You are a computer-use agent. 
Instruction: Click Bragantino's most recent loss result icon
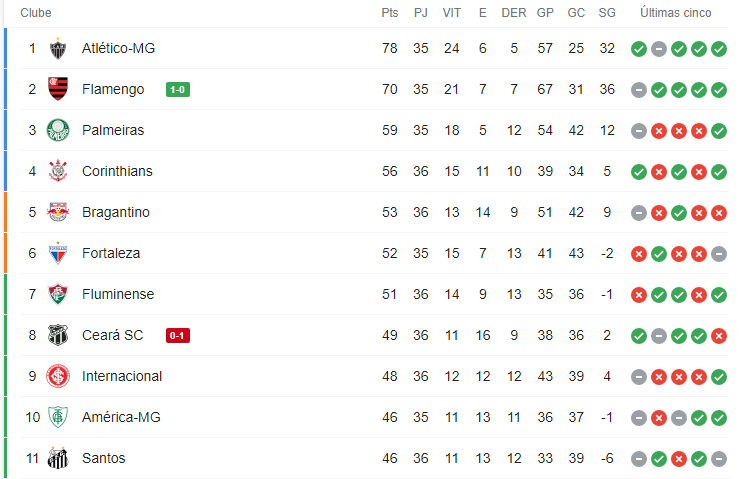click(719, 213)
